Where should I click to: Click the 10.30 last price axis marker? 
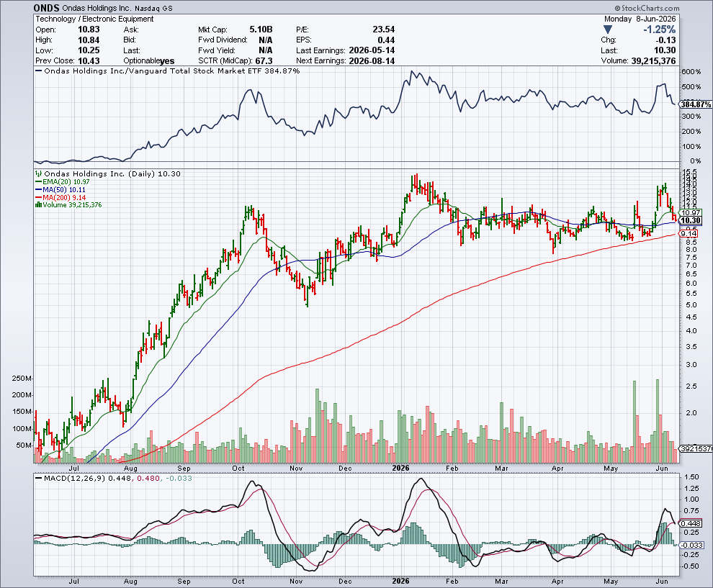pyautogui.click(x=690, y=220)
